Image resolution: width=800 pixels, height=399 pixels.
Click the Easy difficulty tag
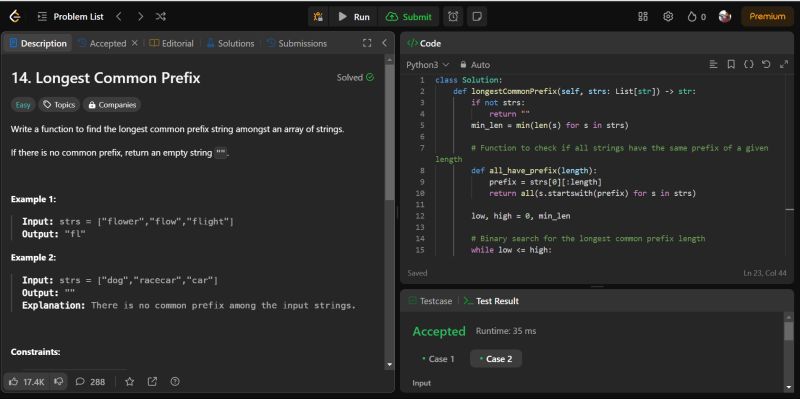pos(23,105)
